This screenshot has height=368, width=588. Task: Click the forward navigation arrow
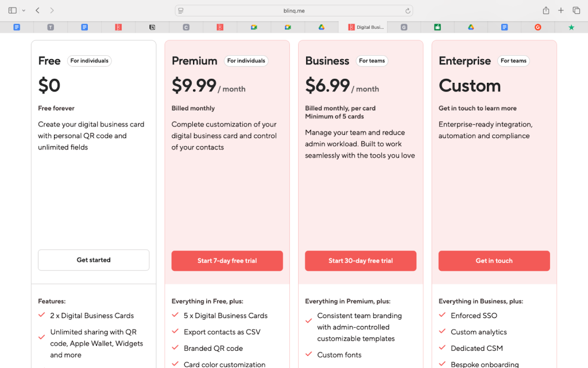pyautogui.click(x=52, y=10)
